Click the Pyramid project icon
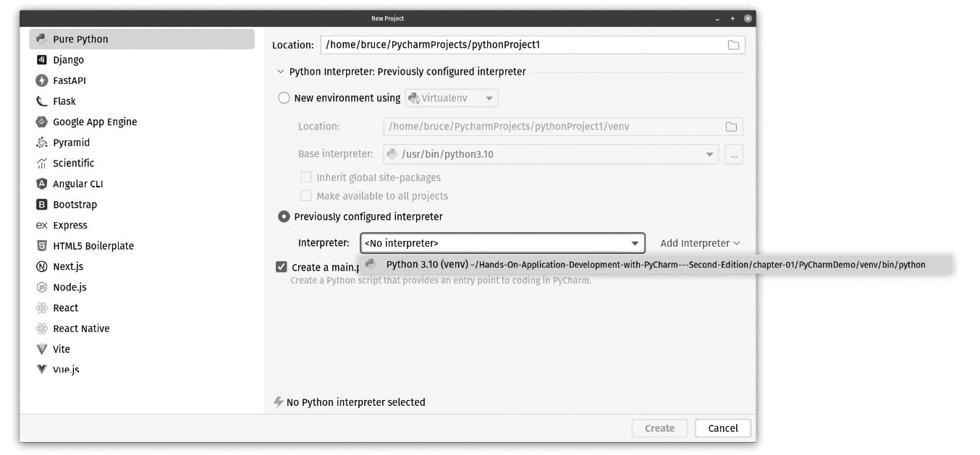Screen dimensions: 980x455 click(41, 143)
